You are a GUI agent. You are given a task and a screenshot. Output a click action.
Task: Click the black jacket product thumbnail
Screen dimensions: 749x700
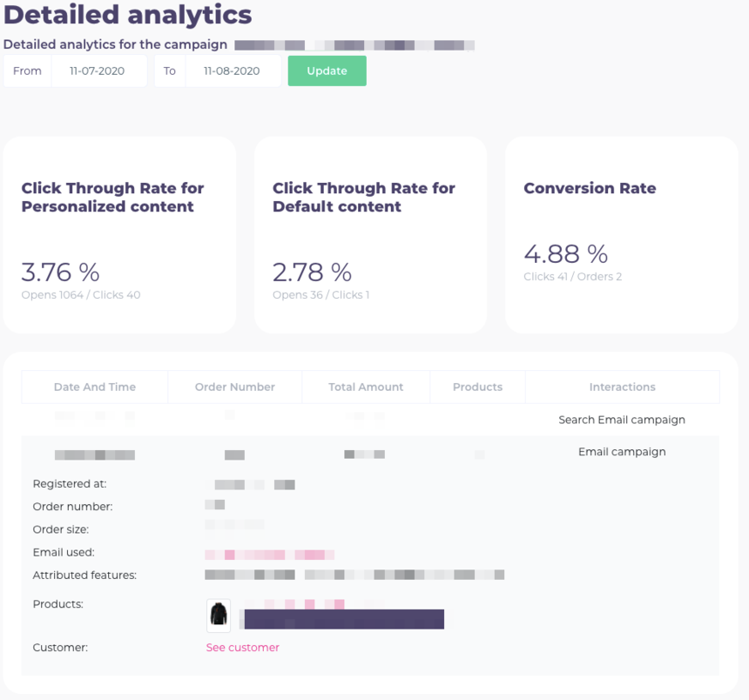[219, 615]
